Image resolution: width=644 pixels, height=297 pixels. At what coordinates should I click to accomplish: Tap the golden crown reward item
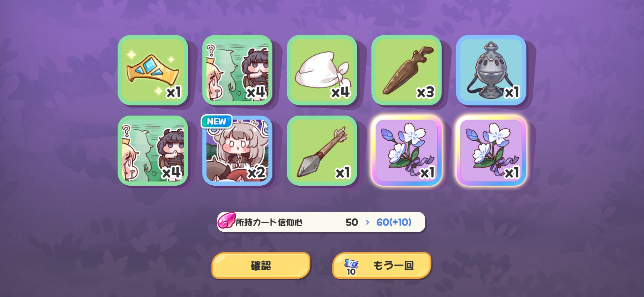tap(153, 70)
